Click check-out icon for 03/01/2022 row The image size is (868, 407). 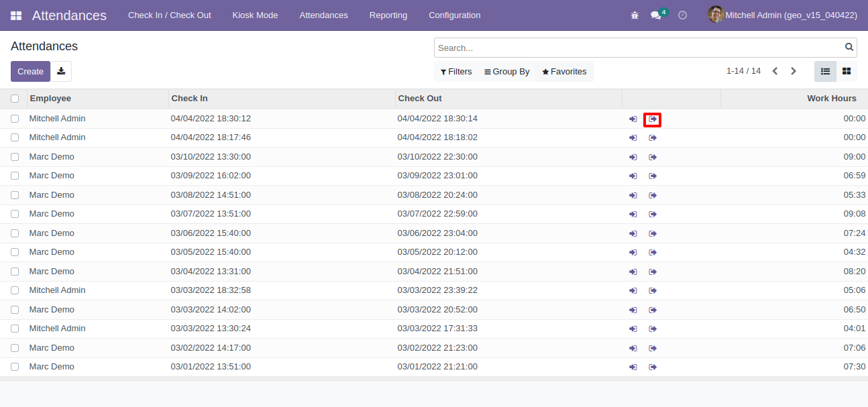653,367
